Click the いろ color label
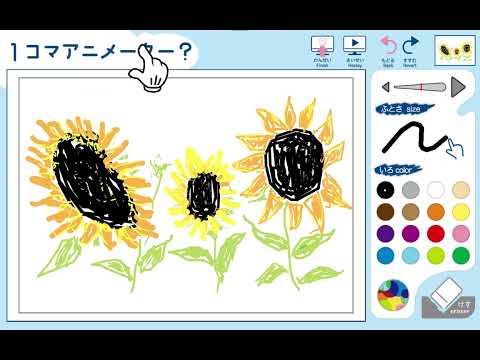The height and width of the screenshot is (360, 480). click(x=399, y=170)
